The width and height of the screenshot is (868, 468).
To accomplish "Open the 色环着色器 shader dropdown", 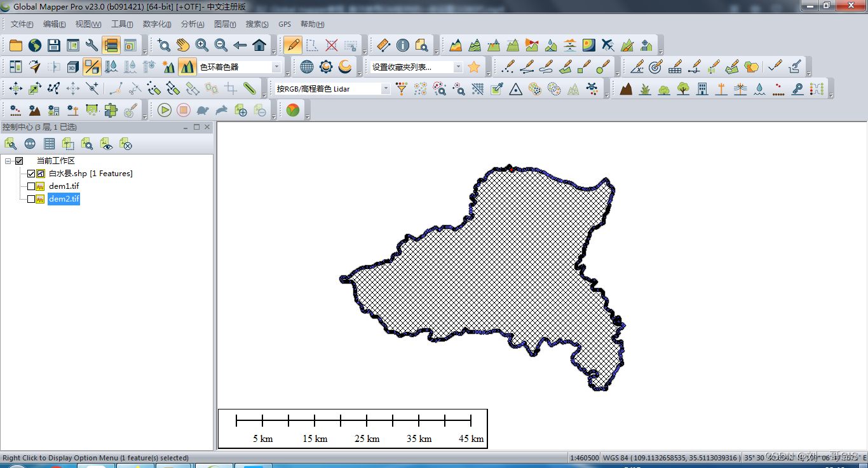I will click(x=276, y=67).
